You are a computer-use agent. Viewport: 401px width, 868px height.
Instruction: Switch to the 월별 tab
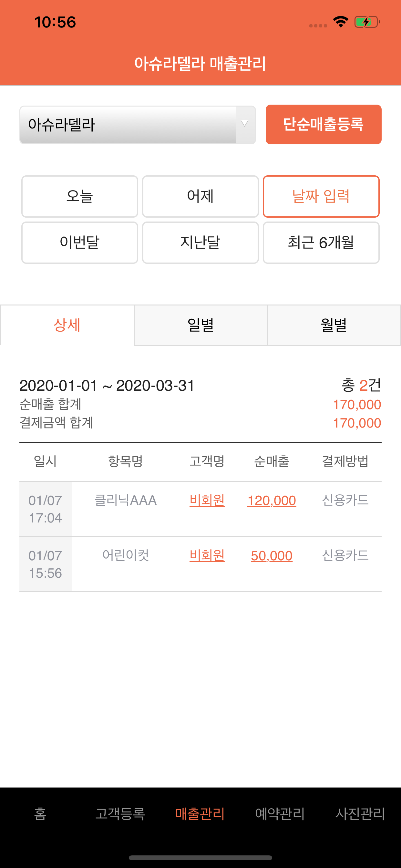(334, 325)
